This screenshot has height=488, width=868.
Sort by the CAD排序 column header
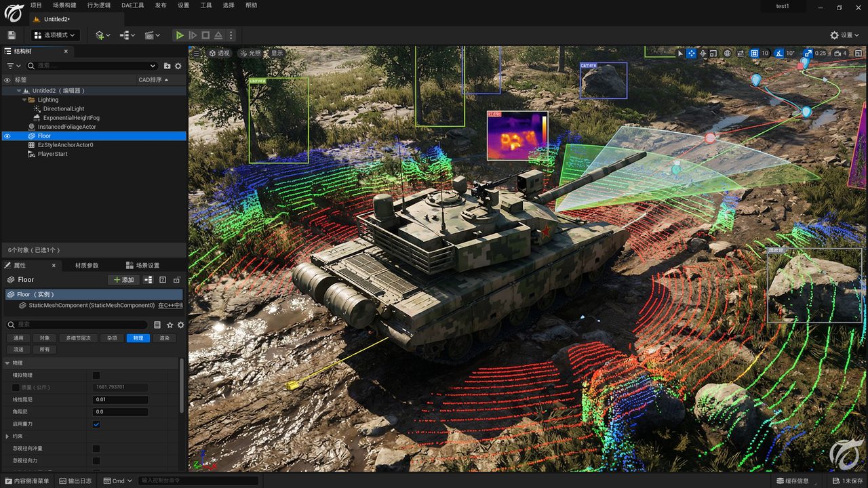153,80
